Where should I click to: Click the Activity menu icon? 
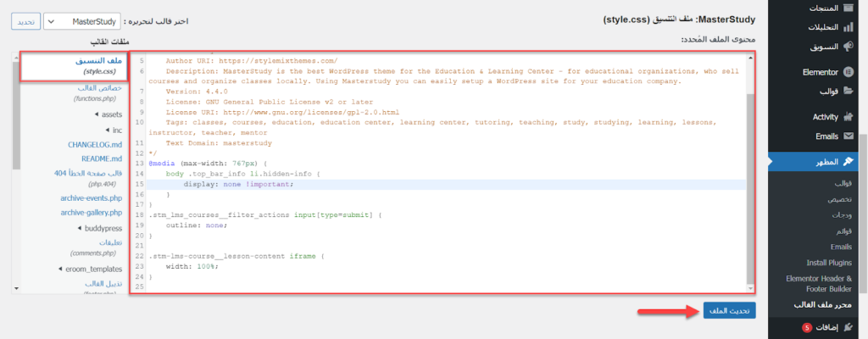point(848,117)
